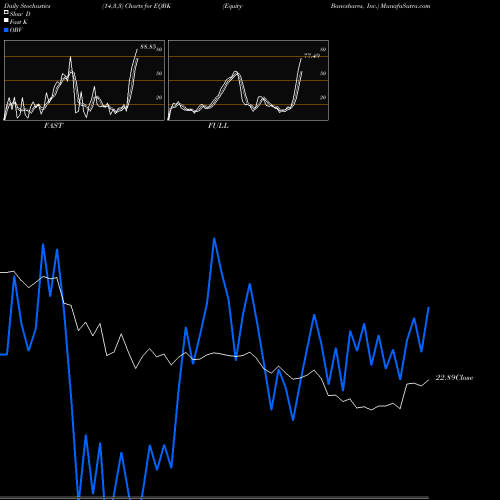Viewport: 500px width, 500px height.
Task: Click the Fast K legend swatch
Action: pos(6,21)
